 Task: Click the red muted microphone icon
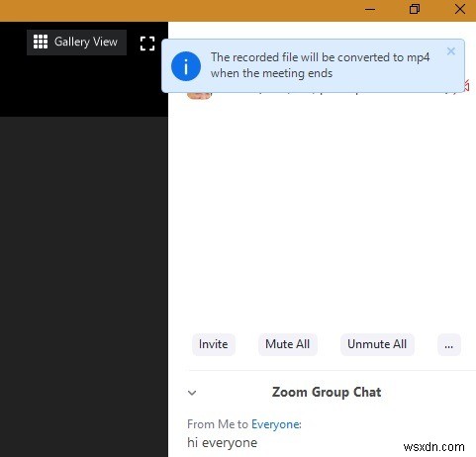click(x=466, y=86)
